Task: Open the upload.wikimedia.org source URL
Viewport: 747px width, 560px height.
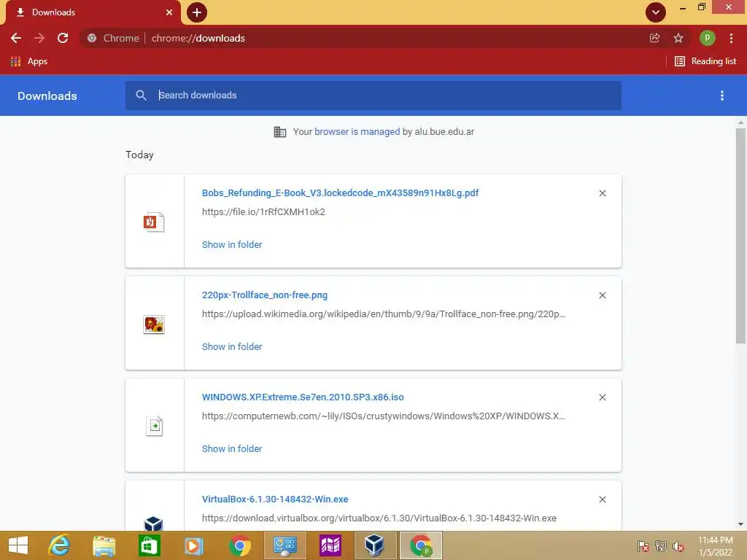Action: click(384, 314)
